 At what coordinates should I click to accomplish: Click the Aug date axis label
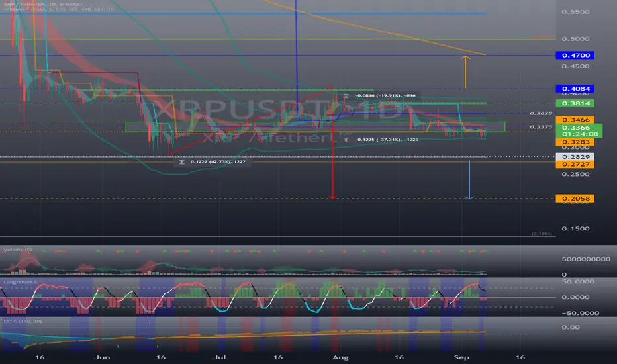pyautogui.click(x=340, y=357)
